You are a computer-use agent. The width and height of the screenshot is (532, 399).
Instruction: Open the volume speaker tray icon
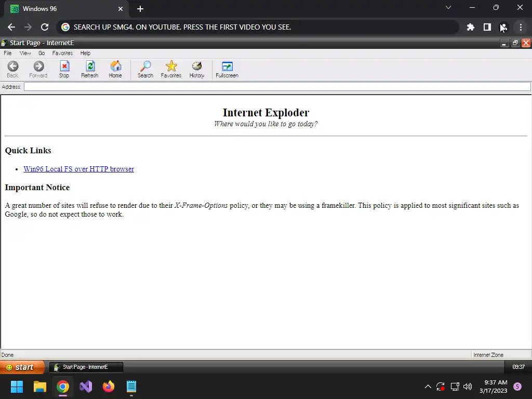tap(468, 387)
